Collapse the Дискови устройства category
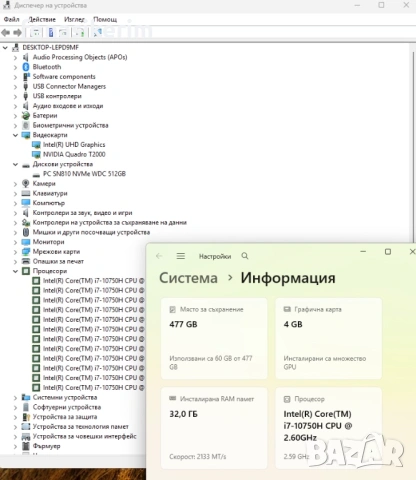The height and width of the screenshot is (480, 416). tap(15, 164)
